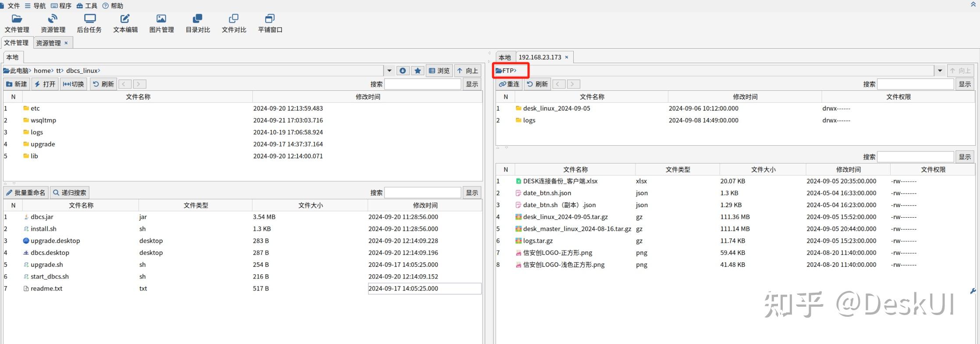Go back using the local pane's left arrow
The height and width of the screenshot is (344, 980).
coord(125,84)
